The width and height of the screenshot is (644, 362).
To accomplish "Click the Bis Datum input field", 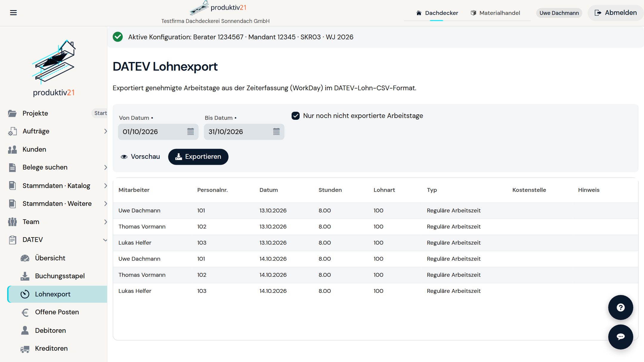I will click(x=244, y=132).
